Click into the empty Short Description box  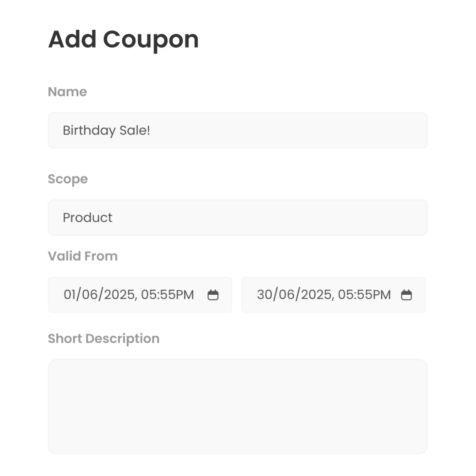[x=238, y=407]
